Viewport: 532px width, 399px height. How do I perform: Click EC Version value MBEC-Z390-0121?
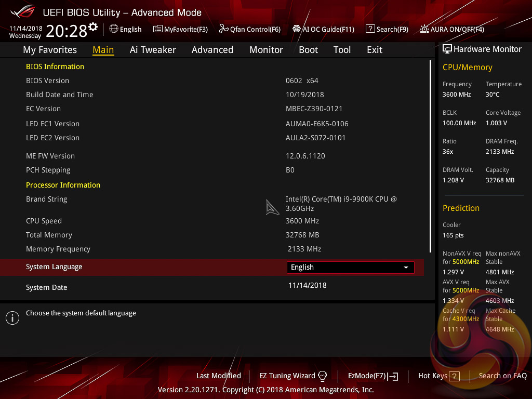314,109
